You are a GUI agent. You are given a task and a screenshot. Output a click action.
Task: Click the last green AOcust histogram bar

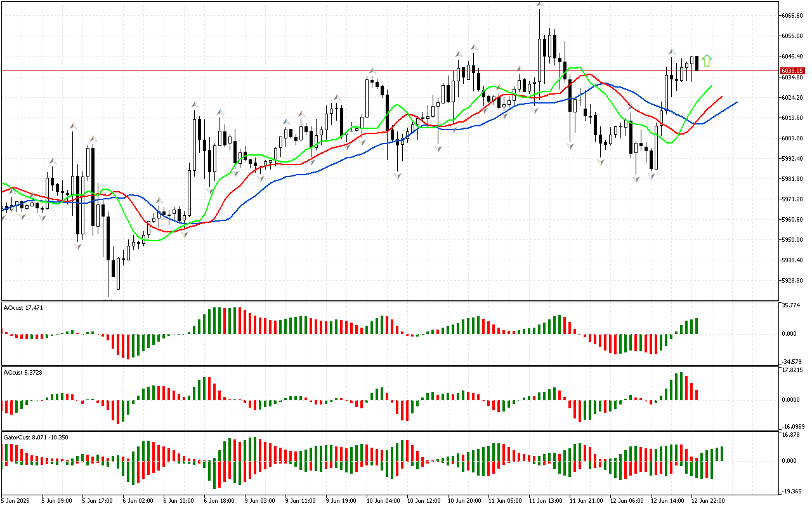coord(697,326)
